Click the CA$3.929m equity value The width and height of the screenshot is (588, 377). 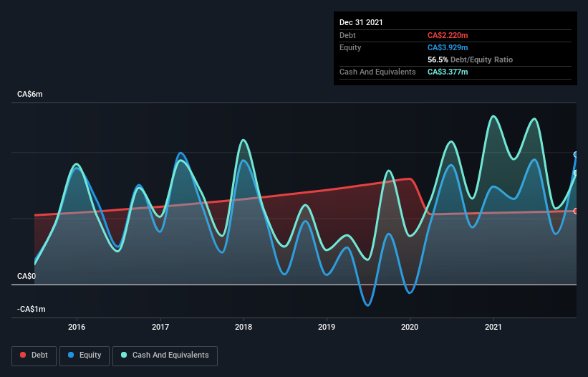(448, 47)
